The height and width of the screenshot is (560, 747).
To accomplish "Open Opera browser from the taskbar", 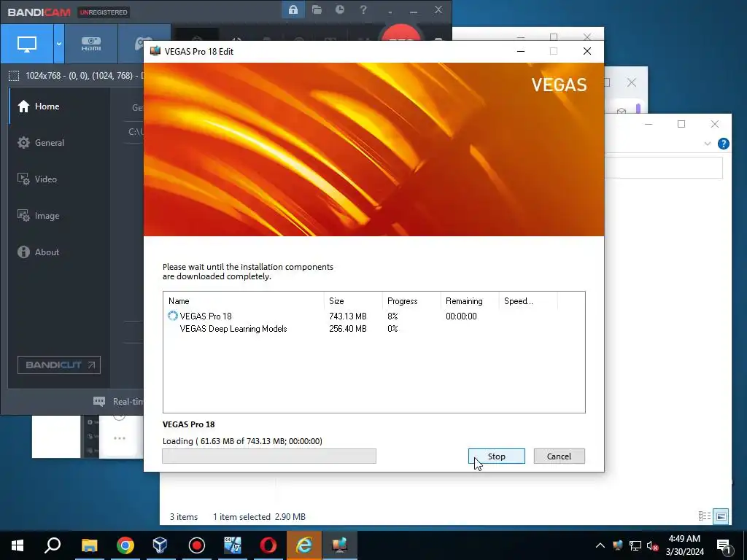I will pos(268,545).
